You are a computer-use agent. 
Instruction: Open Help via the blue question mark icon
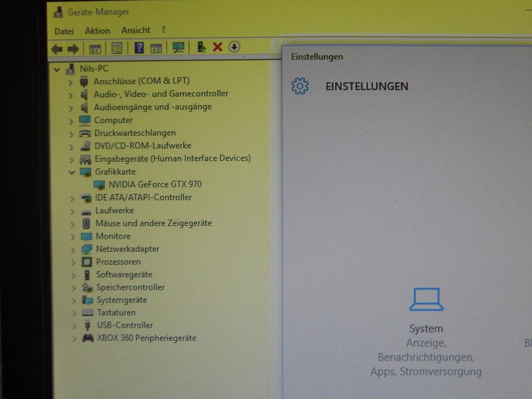coord(139,48)
